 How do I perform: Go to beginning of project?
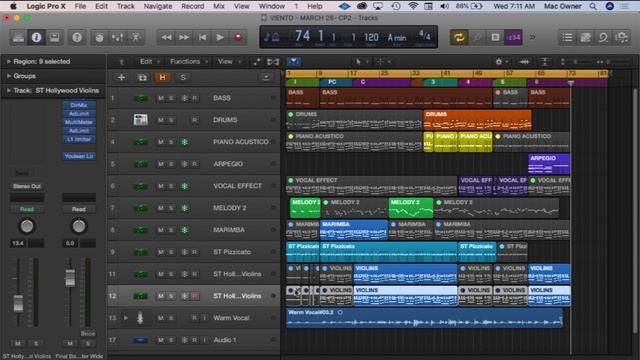202,38
